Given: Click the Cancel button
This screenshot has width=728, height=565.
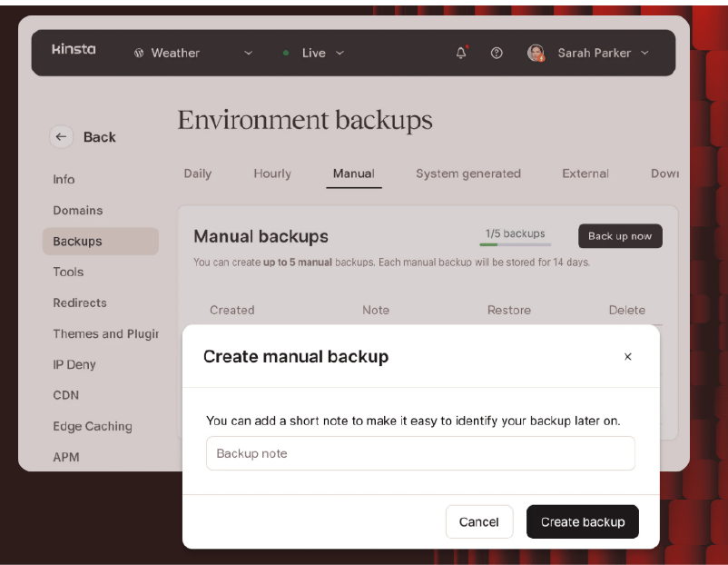Looking at the screenshot, I should (479, 521).
